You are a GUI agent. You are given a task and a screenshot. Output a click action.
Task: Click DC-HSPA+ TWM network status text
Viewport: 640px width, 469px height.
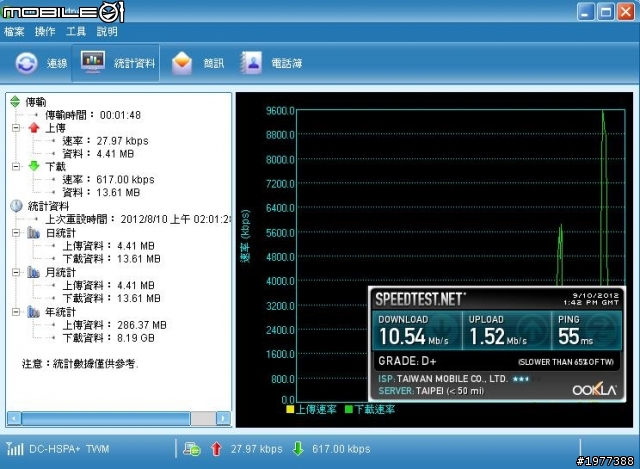[x=69, y=449]
